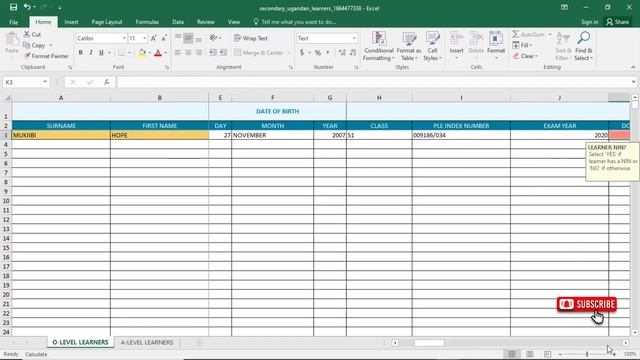Apply the yellow fill color

(x=142, y=53)
